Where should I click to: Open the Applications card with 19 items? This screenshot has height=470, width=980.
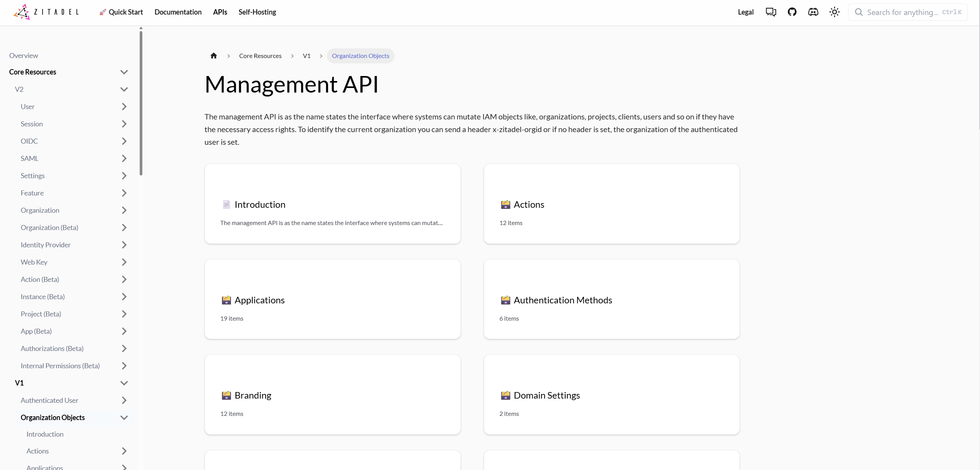pos(332,299)
